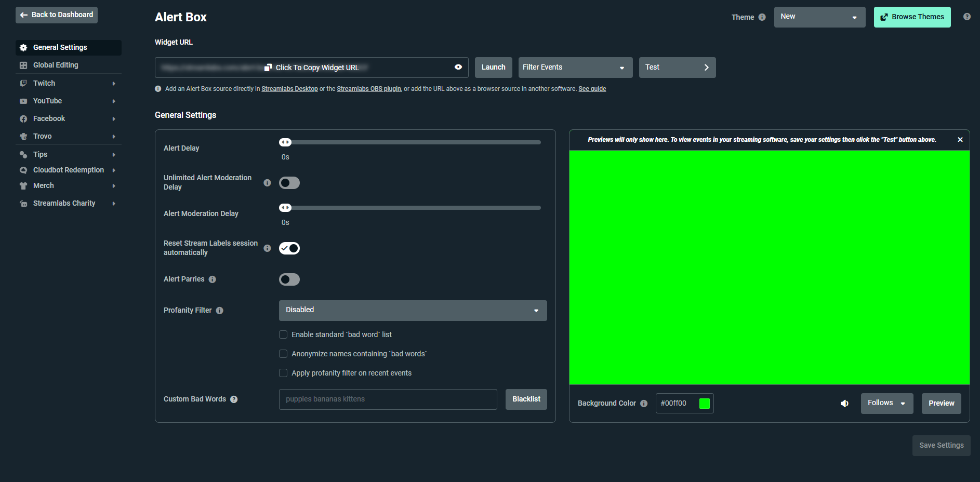Click the Trovo logo icon in sidebar
This screenshot has height=482, width=980.
(23, 137)
